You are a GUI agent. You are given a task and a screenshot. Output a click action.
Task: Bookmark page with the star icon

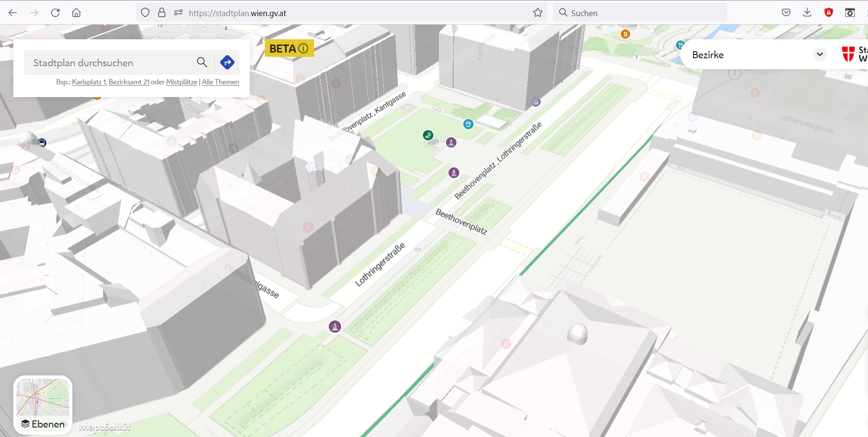pyautogui.click(x=538, y=13)
